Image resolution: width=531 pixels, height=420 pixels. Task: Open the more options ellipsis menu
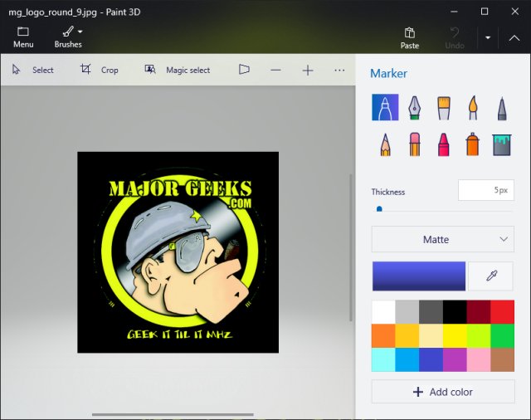coord(339,71)
